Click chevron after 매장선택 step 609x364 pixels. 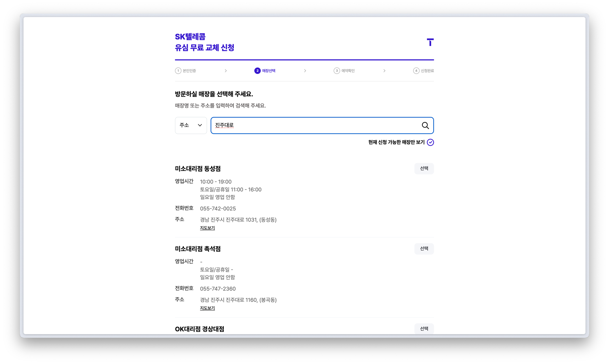305,71
